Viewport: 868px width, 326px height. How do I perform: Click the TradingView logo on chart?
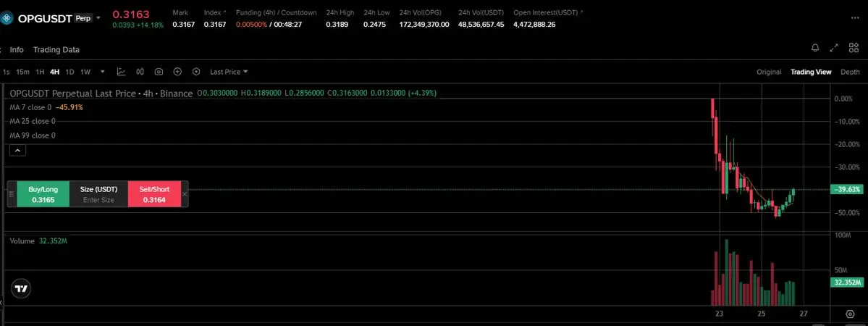21,288
